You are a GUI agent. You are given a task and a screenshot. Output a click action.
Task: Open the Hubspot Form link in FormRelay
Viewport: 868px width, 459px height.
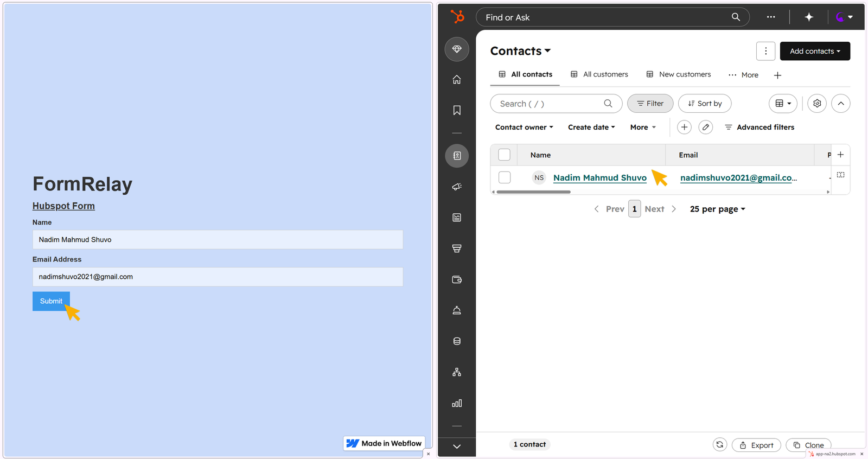(x=63, y=206)
